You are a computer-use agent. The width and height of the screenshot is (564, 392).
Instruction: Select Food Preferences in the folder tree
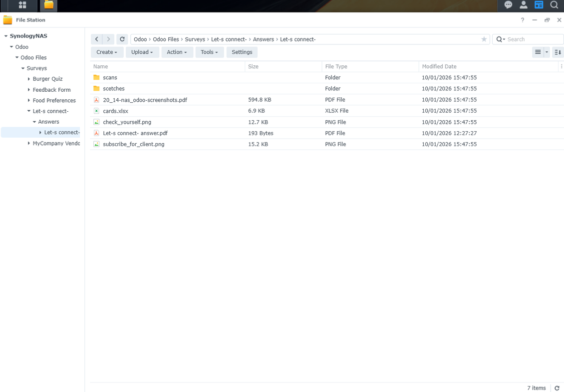tap(54, 100)
